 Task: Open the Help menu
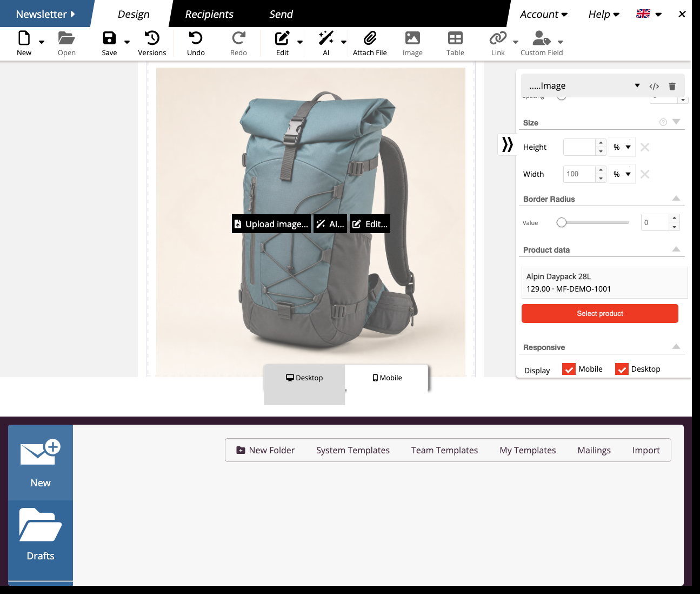tap(604, 14)
